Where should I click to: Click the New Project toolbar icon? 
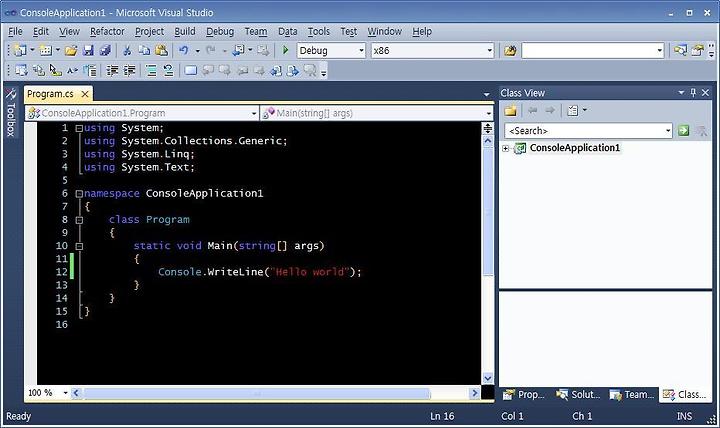[x=20, y=51]
